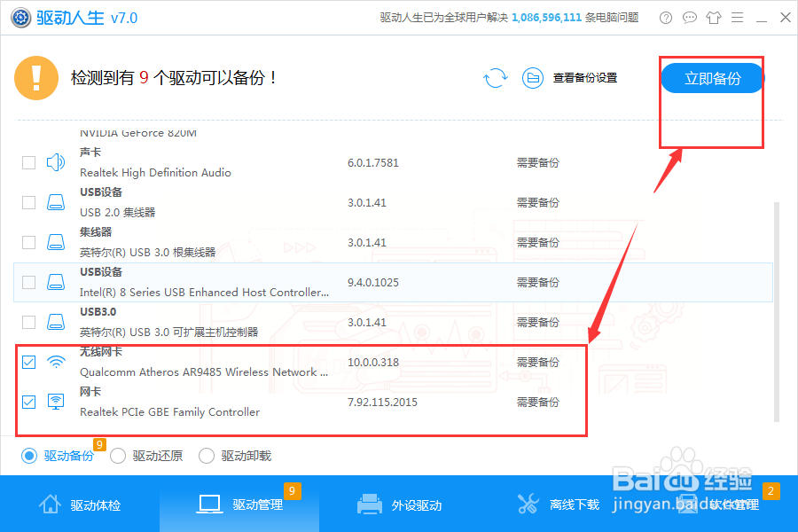798x532 pixels.
Task: Switch to the 外设驱动 tab
Action: click(399, 504)
